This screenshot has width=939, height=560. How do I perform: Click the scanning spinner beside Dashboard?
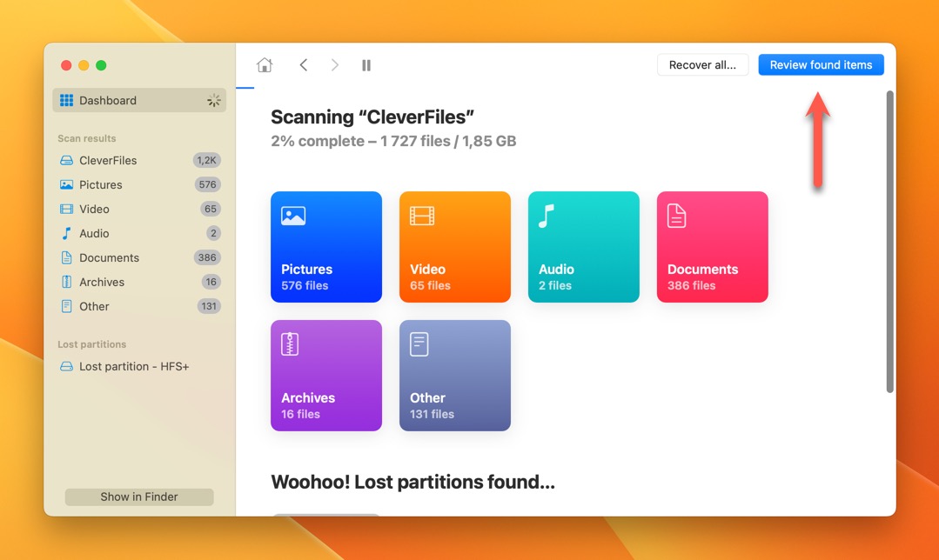(x=213, y=100)
